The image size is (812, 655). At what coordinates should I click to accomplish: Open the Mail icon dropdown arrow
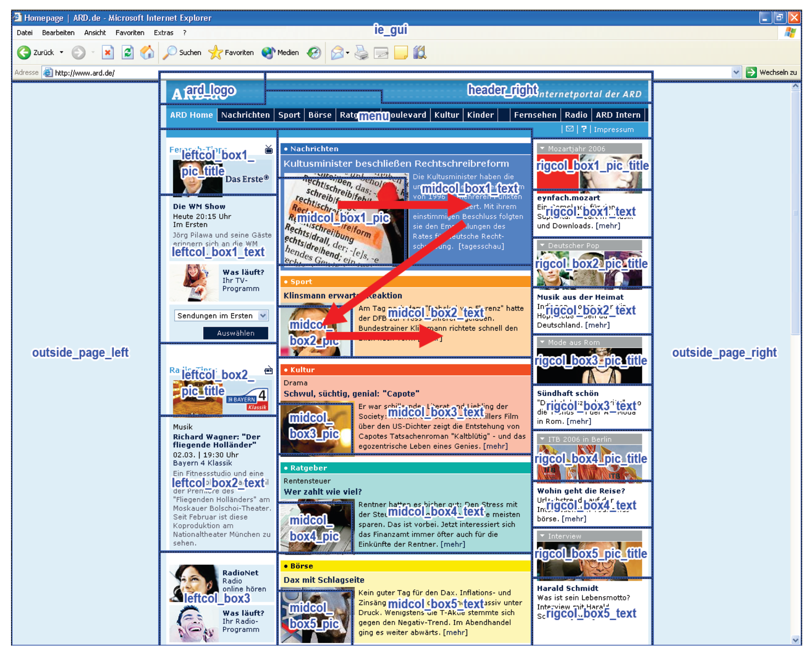347,53
